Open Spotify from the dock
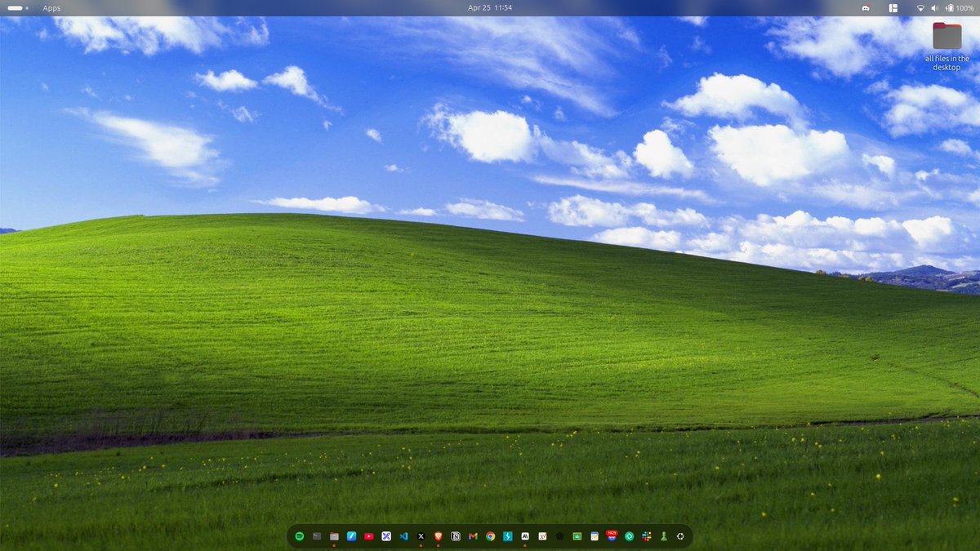The width and height of the screenshot is (980, 551). pyautogui.click(x=300, y=536)
